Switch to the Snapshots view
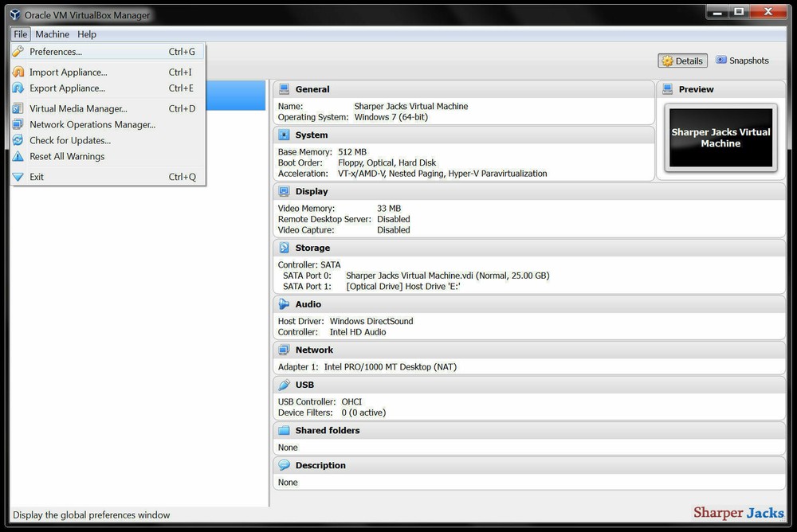797x532 pixels. (742, 60)
